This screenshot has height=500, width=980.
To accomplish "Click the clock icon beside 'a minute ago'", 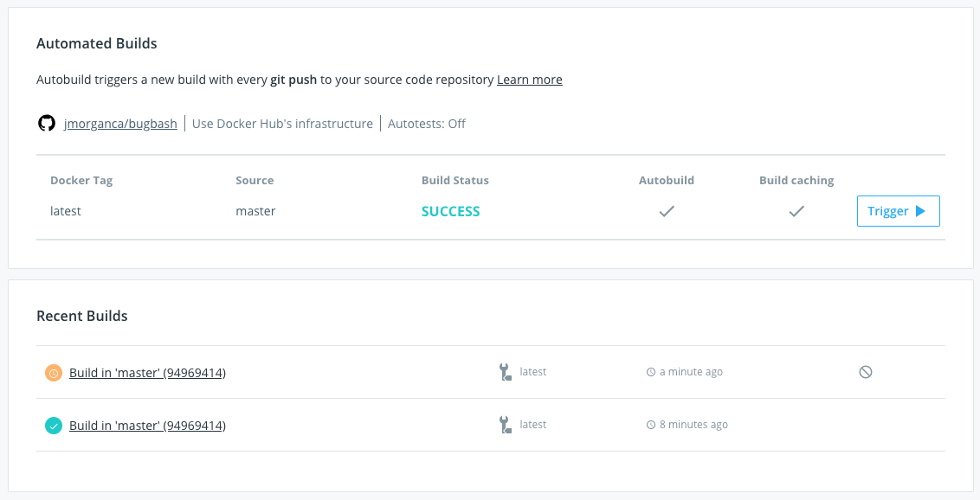I will point(651,372).
